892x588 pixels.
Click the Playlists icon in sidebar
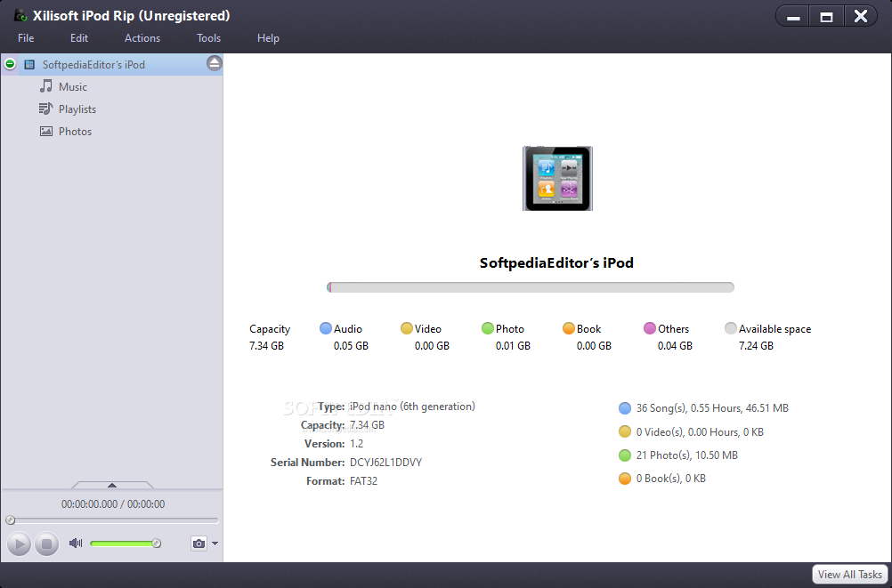[46, 109]
